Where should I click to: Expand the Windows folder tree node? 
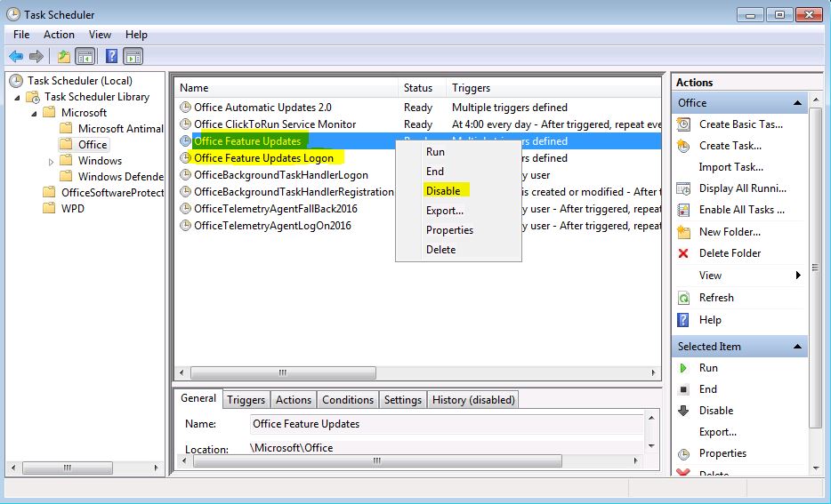click(51, 162)
